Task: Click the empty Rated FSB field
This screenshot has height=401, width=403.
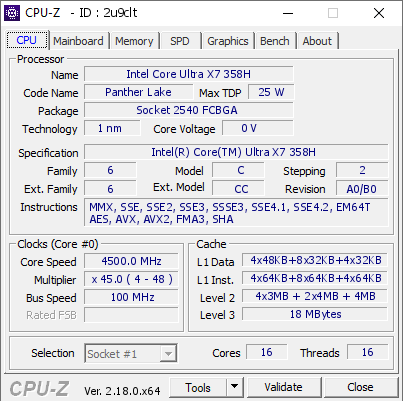Action: (x=131, y=315)
